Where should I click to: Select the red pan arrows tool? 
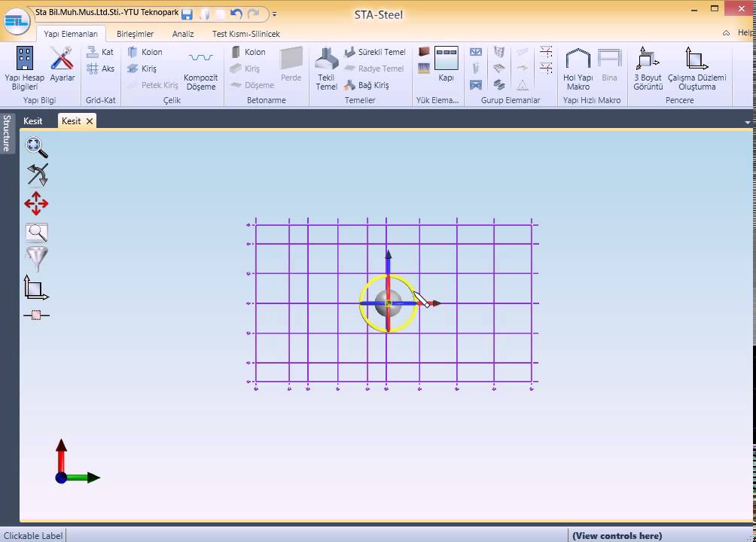pos(36,203)
